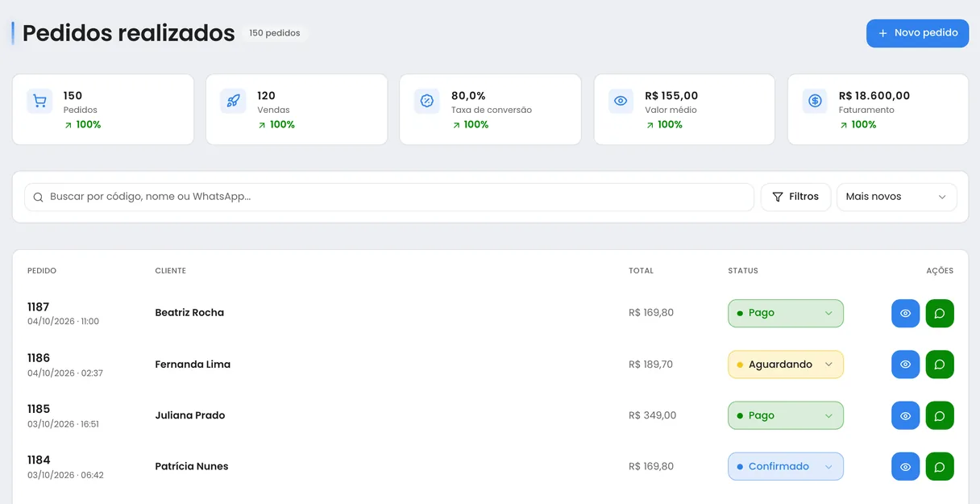Click the PEDIDO column header
This screenshot has width=980, height=504.
pyautogui.click(x=42, y=271)
